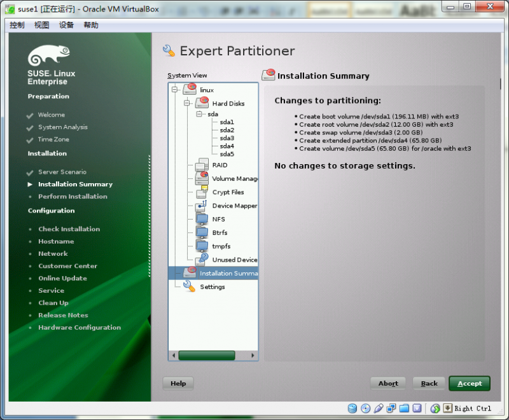Open Help for the partitioner
This screenshot has height=420, width=509.
[177, 383]
